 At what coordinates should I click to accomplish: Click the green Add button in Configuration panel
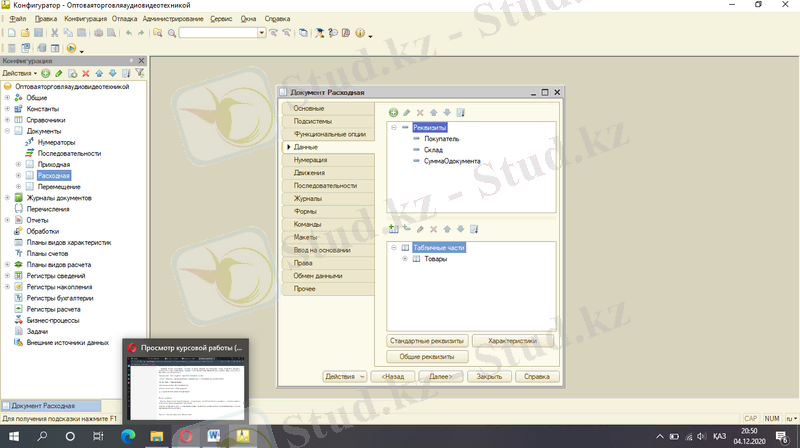(46, 73)
